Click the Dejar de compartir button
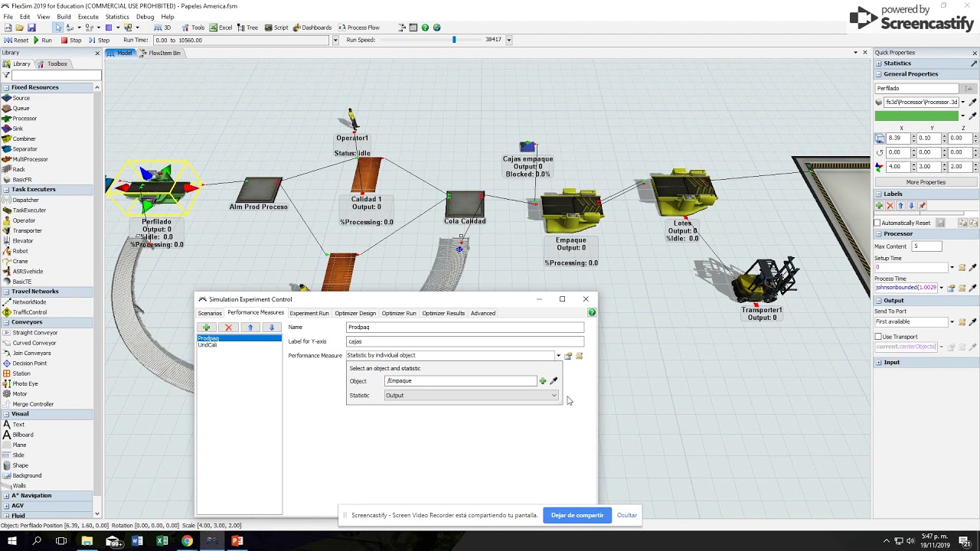This screenshot has height=551, width=980. click(x=577, y=515)
